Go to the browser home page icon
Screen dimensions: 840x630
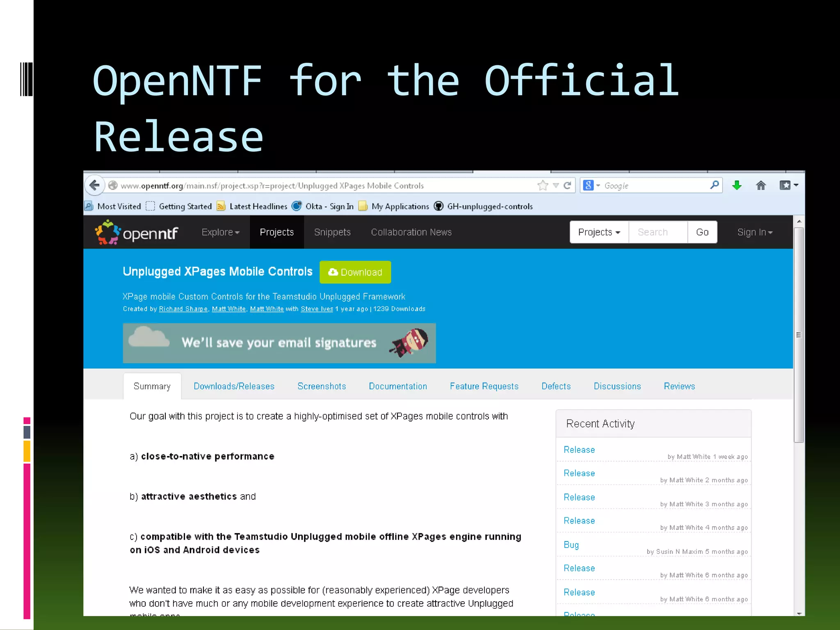point(761,185)
